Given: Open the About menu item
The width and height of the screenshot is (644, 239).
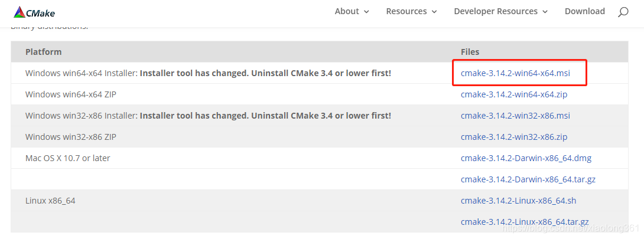Looking at the screenshot, I should click(347, 11).
